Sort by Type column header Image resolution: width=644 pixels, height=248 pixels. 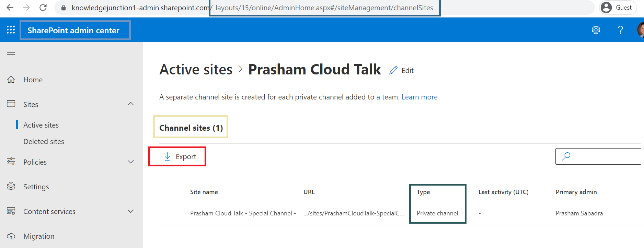[x=423, y=192]
